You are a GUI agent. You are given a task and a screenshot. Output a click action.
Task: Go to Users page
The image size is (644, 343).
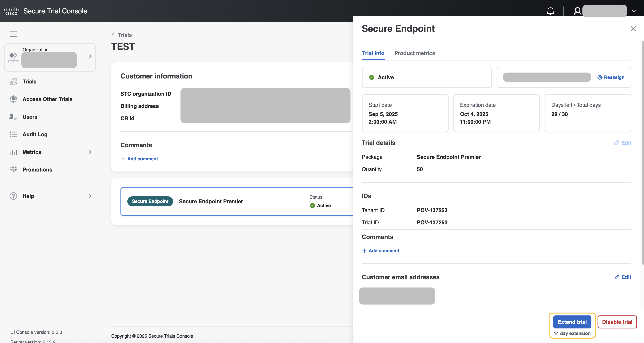(30, 117)
